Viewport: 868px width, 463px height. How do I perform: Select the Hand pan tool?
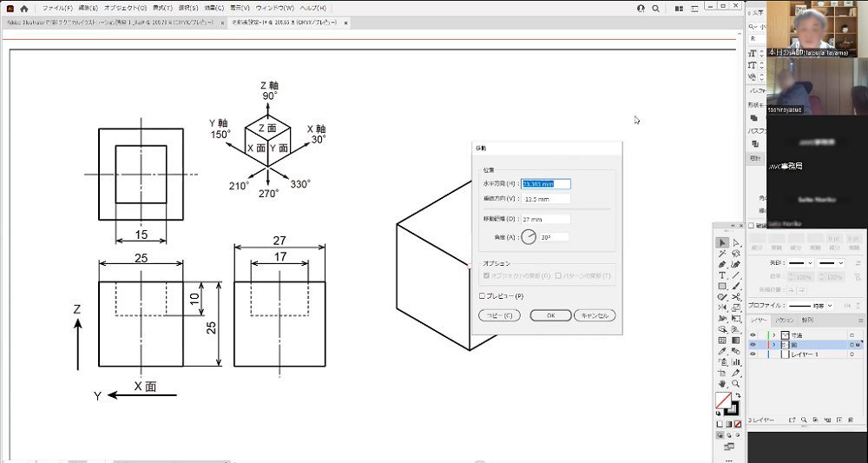point(722,383)
